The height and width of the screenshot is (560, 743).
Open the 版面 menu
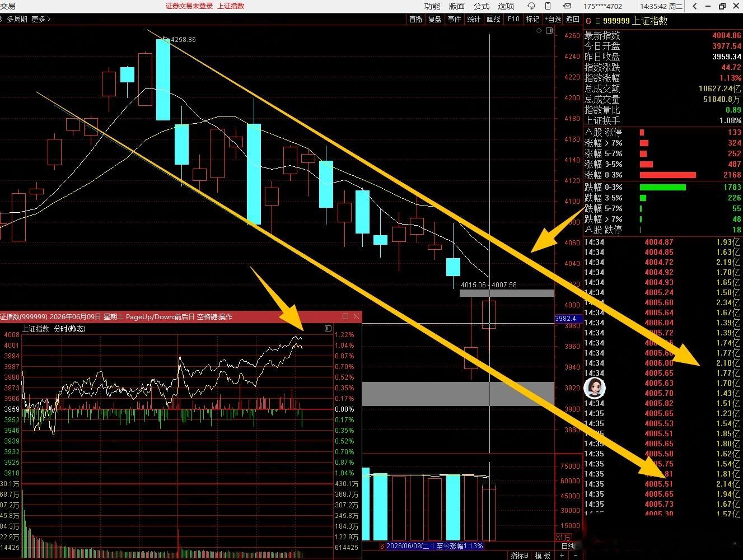[457, 6]
